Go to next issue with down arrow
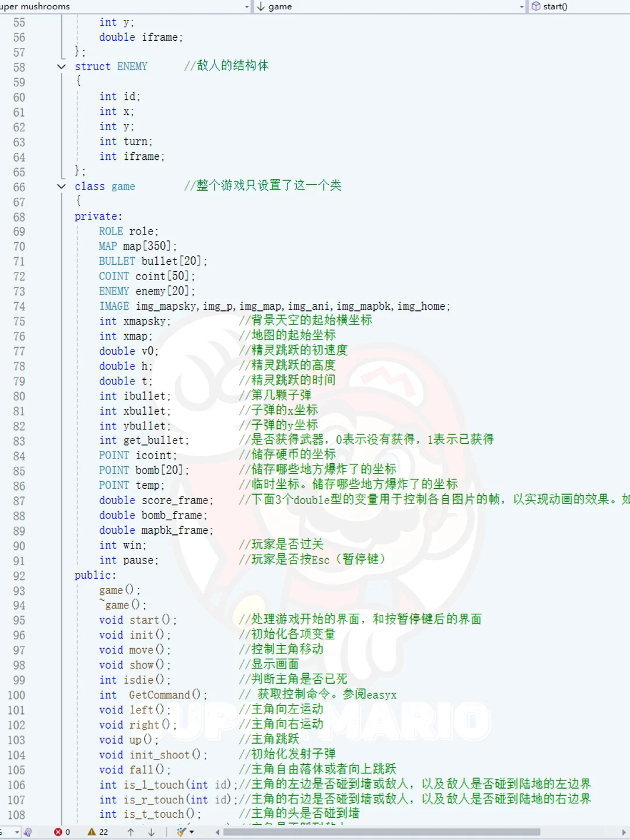The image size is (630, 840). click(151, 832)
